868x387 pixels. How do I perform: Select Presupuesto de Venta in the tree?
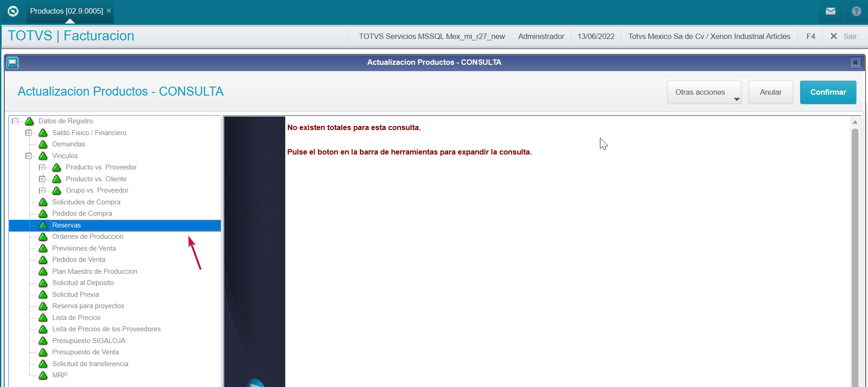[85, 352]
